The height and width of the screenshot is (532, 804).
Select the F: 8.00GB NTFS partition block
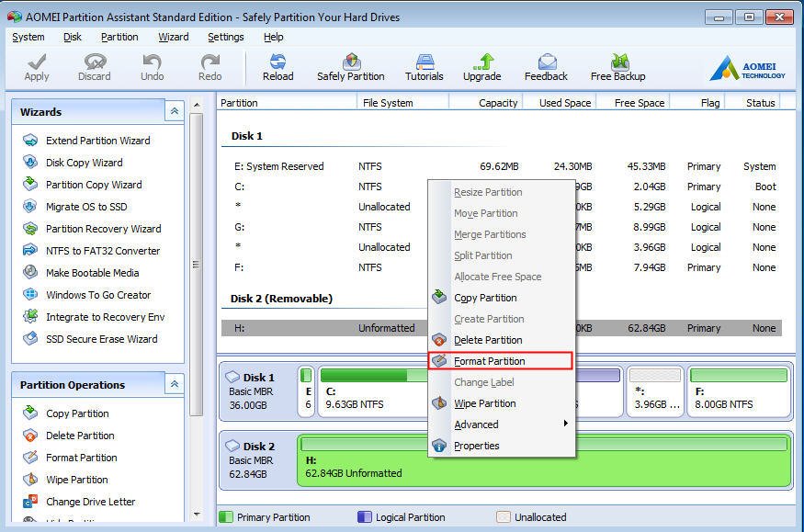point(739,391)
